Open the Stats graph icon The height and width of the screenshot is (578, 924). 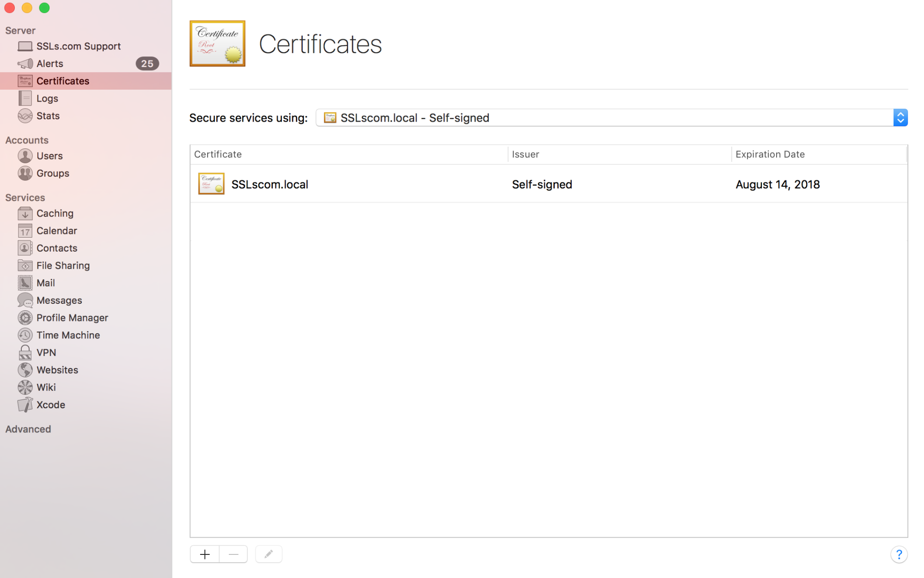click(x=25, y=116)
